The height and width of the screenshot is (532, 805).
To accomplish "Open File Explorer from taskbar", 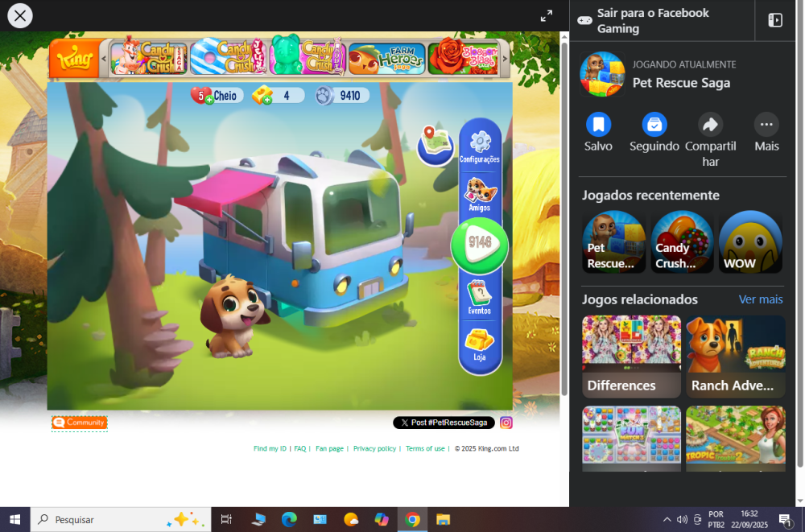I will click(443, 520).
